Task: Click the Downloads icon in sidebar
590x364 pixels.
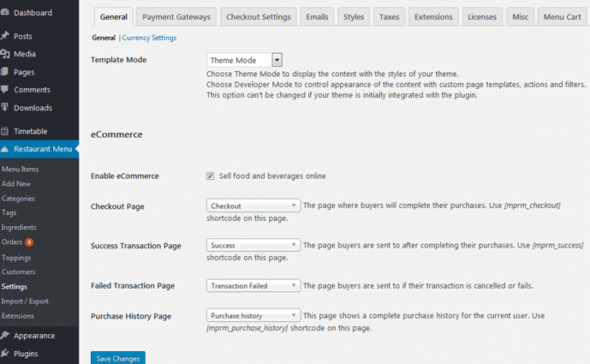Action: tap(5, 108)
